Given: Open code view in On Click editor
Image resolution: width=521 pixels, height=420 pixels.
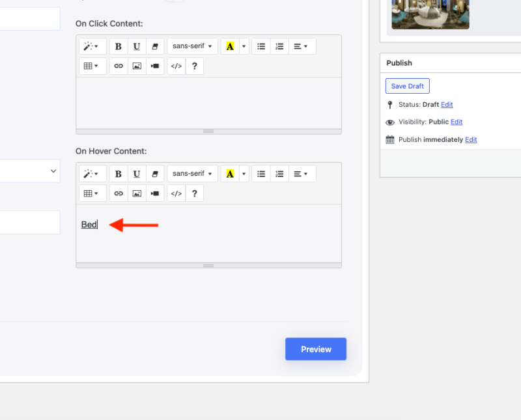Looking at the screenshot, I should (176, 66).
